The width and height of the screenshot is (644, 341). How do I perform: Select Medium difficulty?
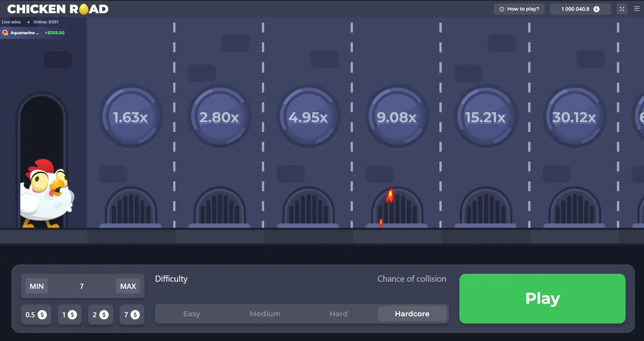pos(265,314)
